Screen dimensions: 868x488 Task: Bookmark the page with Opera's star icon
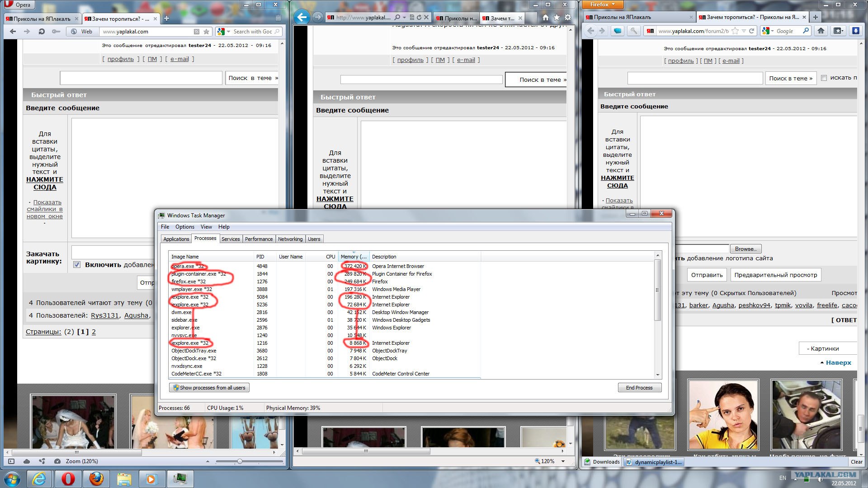(207, 32)
